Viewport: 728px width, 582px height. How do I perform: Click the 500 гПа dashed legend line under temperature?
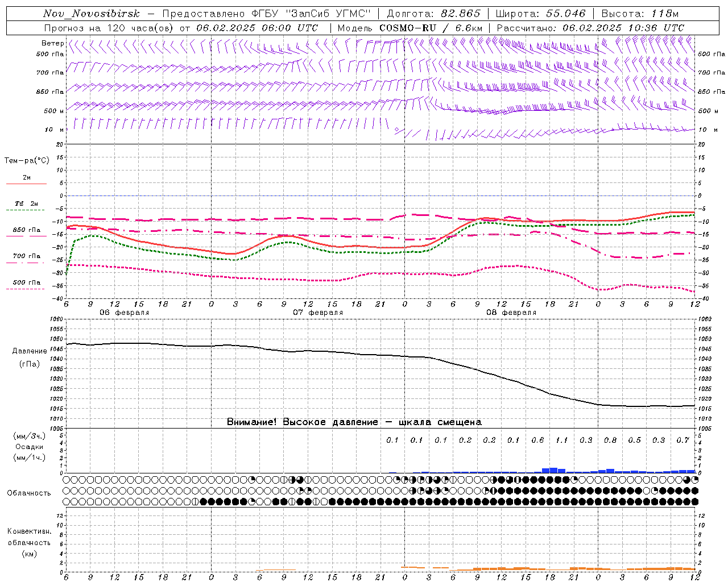[x=25, y=289]
